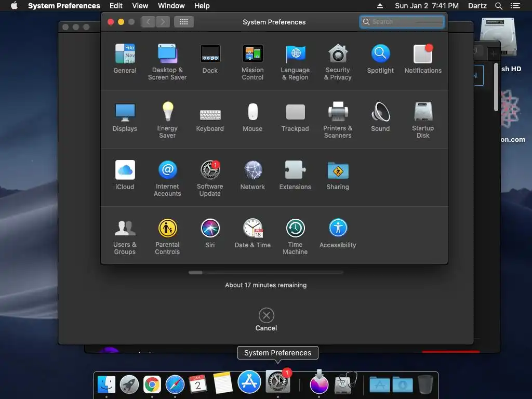Open the Notifications preferences pane
The height and width of the screenshot is (399, 532).
click(423, 58)
